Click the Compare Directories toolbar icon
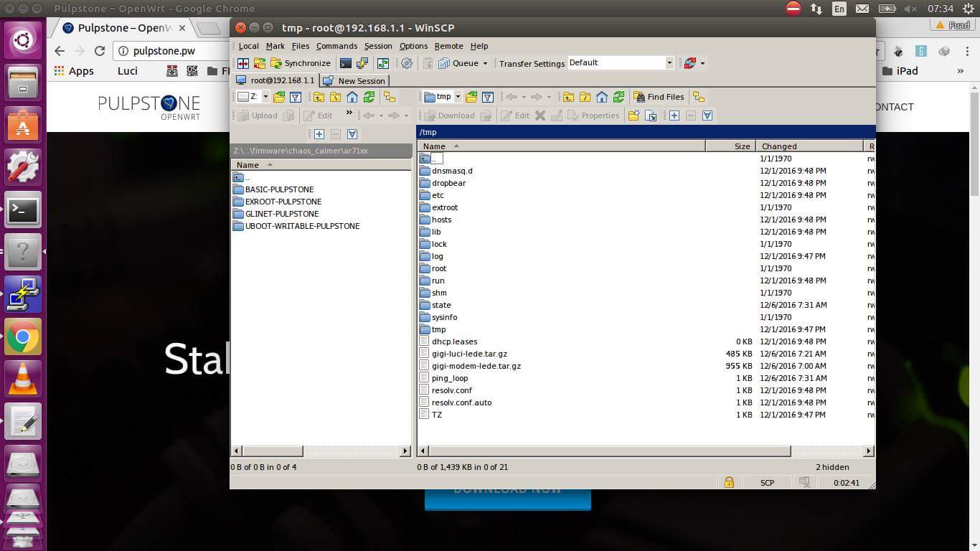The width and height of the screenshot is (980, 551). [x=243, y=63]
